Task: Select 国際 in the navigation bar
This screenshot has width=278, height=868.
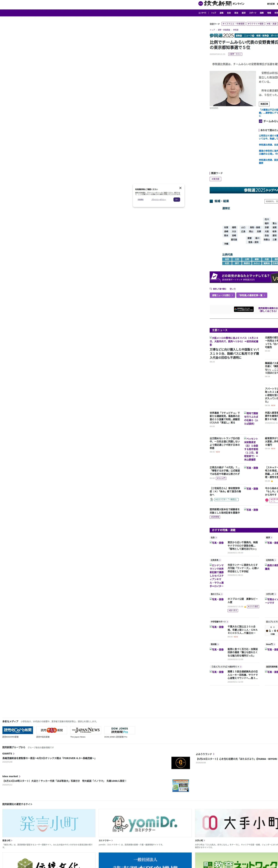Action: coord(262,13)
